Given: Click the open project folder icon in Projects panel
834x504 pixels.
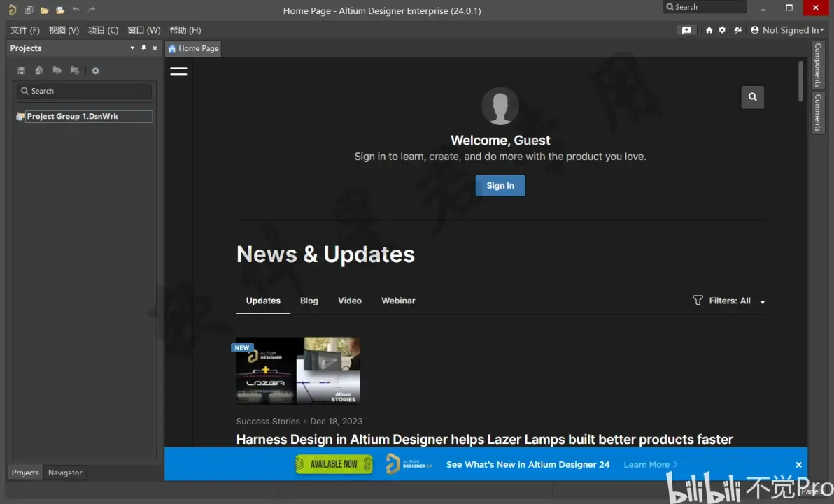Looking at the screenshot, I should point(57,70).
